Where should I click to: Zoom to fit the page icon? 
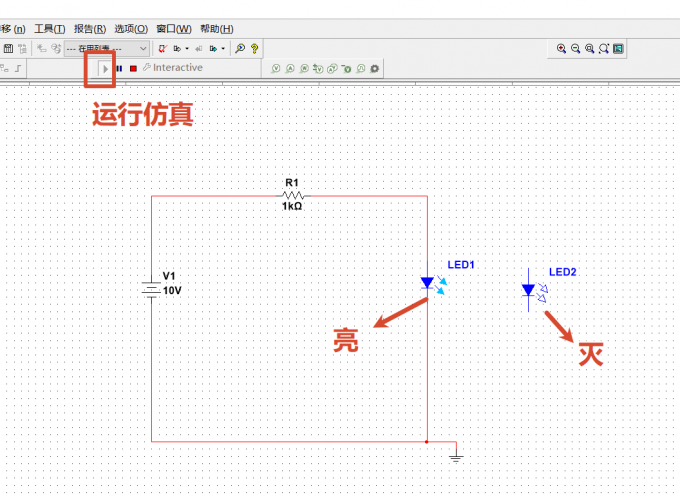[604, 49]
